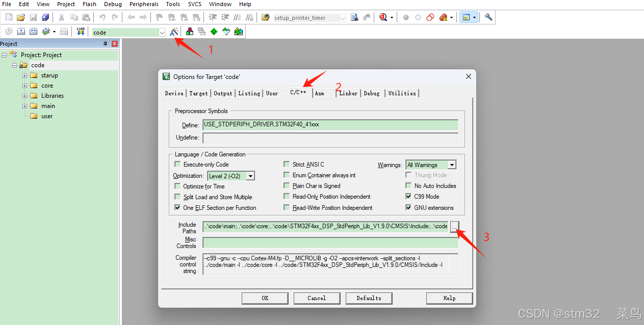This screenshot has height=325, width=644.
Task: Open the Project menu
Action: tap(66, 4)
